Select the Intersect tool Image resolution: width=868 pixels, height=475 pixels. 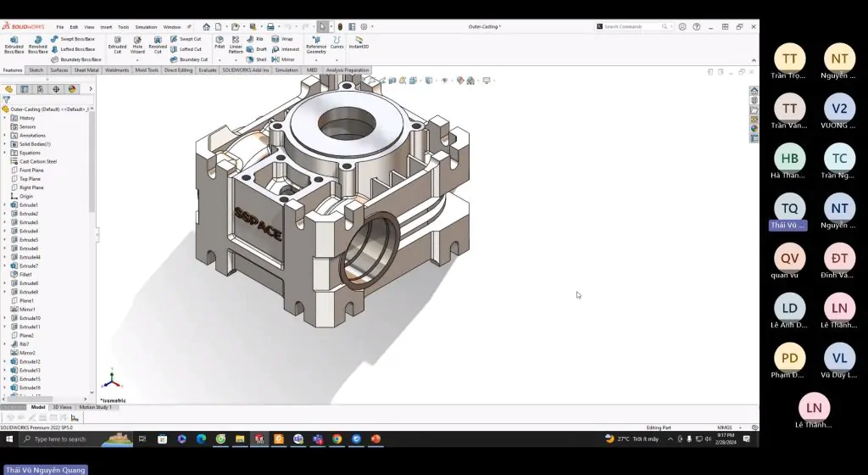(x=286, y=49)
